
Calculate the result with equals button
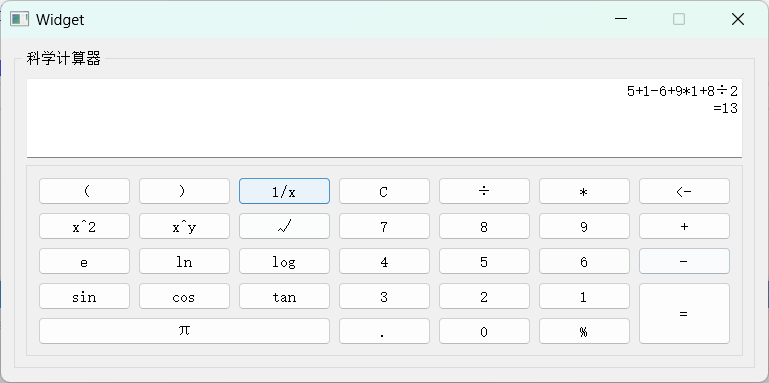(684, 313)
